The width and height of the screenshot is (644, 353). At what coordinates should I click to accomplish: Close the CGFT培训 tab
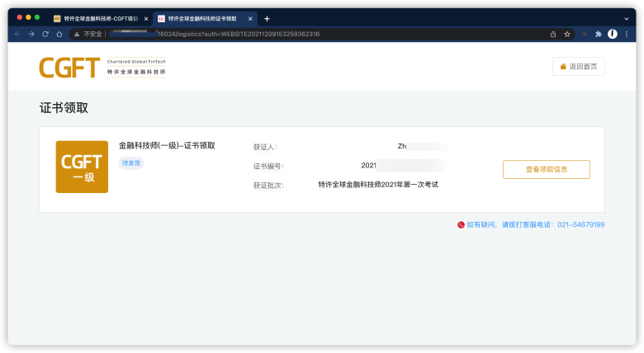click(x=146, y=18)
